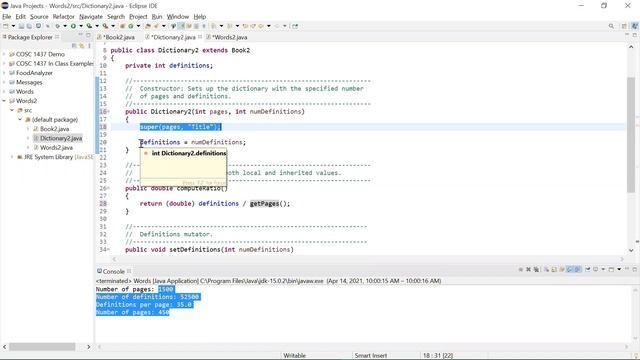Click the editor scroll down arrow
The width and height of the screenshot is (640, 360).
point(631,250)
